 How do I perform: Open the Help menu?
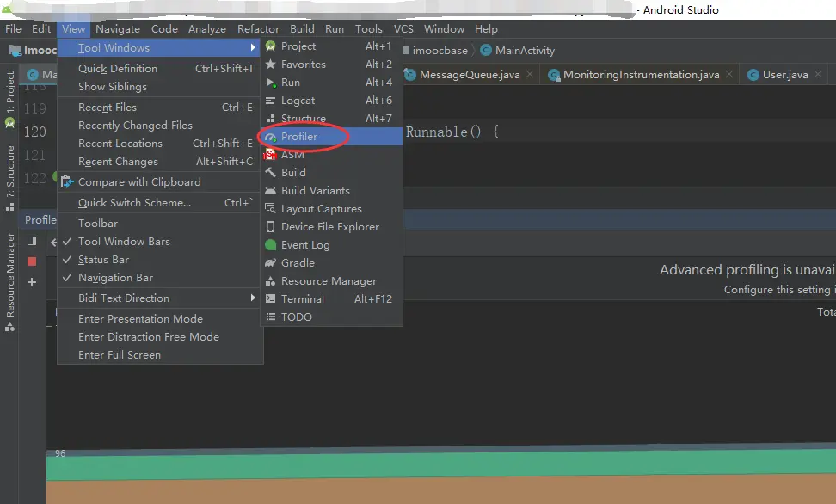click(x=486, y=28)
